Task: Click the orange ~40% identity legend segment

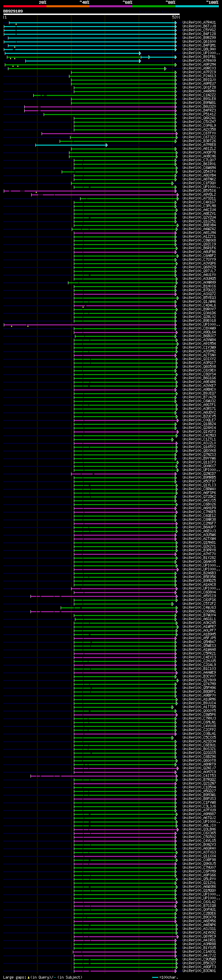Action: pyautogui.click(x=68, y=6)
